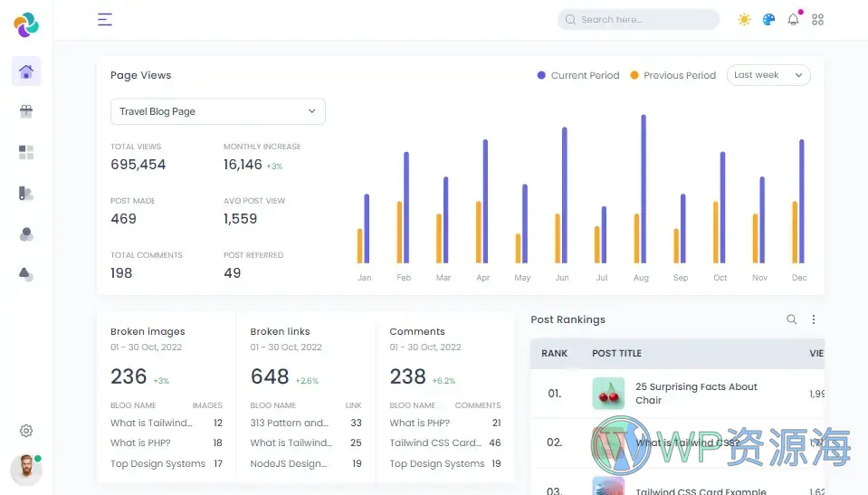
Task: Click the user avatar in sidebar
Action: (25, 470)
